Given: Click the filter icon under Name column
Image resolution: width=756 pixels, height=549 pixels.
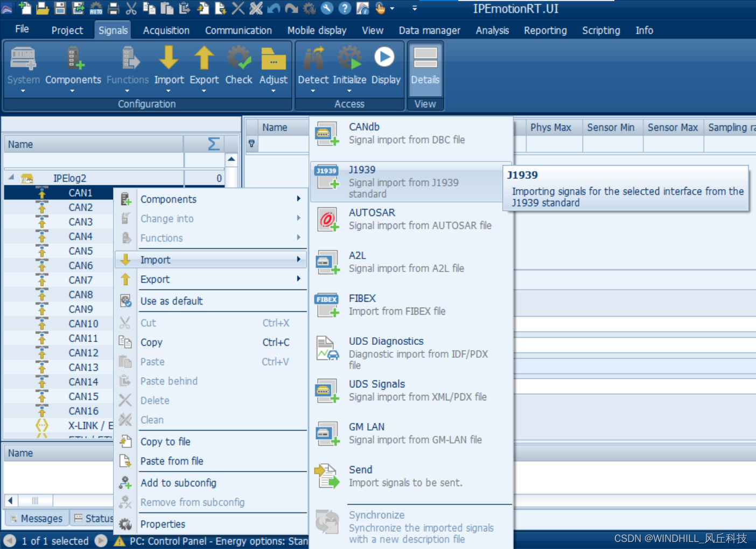Looking at the screenshot, I should pos(251,144).
